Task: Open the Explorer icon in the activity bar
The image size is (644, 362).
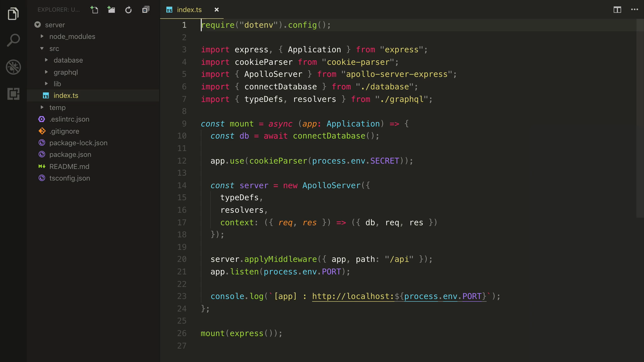Action: coord(13,14)
